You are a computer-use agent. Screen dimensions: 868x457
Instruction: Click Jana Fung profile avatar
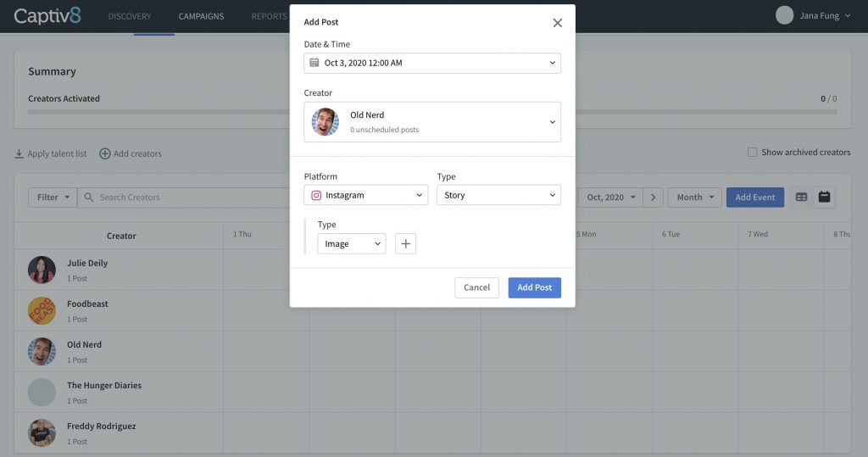click(784, 15)
